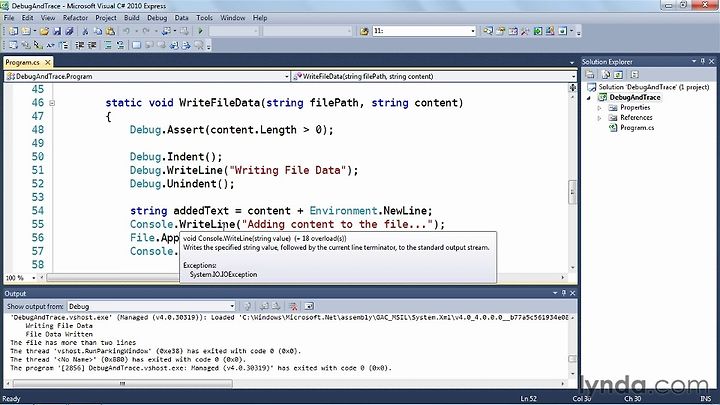This screenshot has width=720, height=405.
Task: Click the editor vertical scrollbar thumb
Action: coord(572,192)
